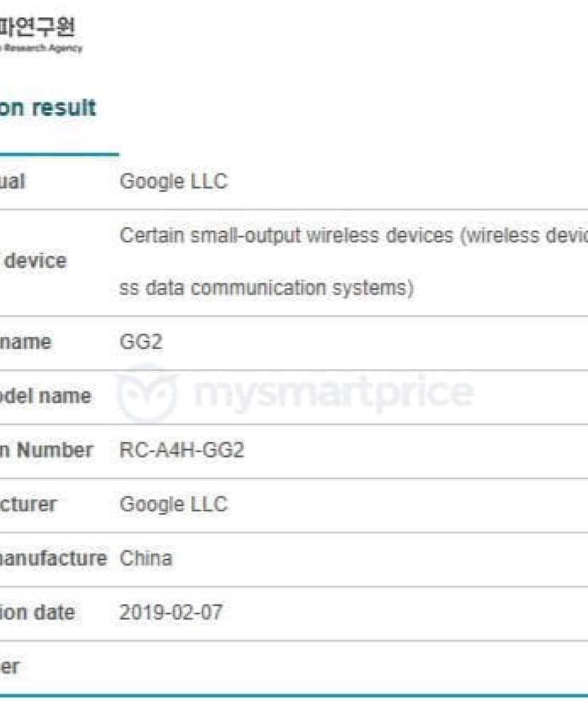The height and width of the screenshot is (705, 588).
Task: Click the '2019-02-07' date value
Action: click(x=171, y=612)
